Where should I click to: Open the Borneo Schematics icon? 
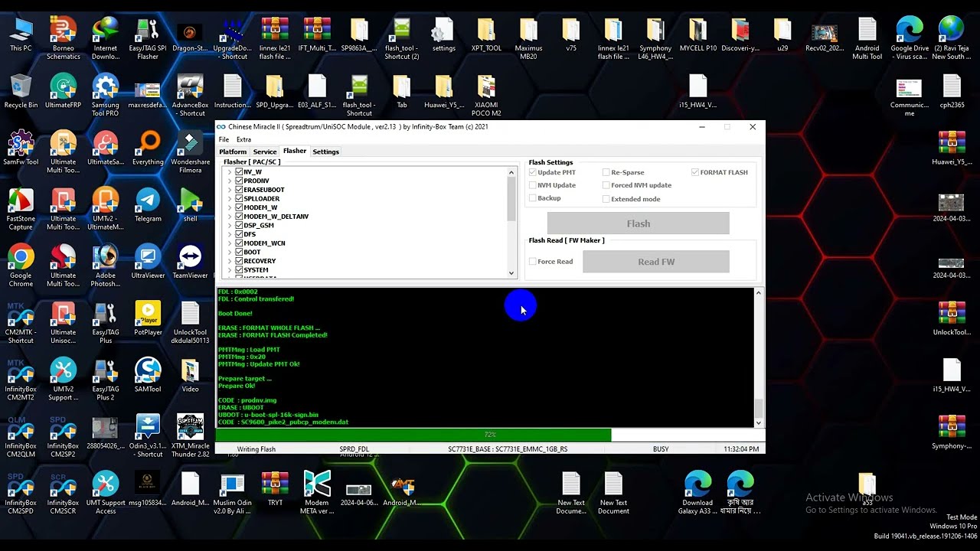63,39
